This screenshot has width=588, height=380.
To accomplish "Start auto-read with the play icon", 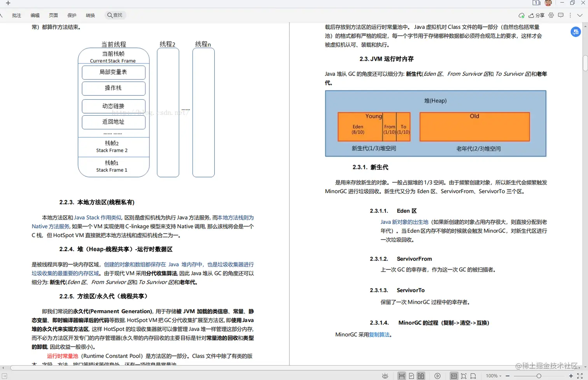I will point(437,376).
